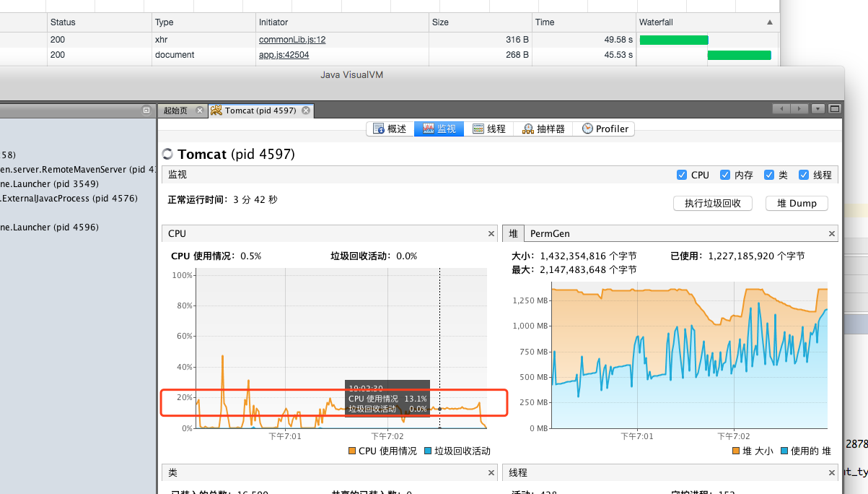Open the commonLib.js:12 initiator link
The image size is (868, 494).
292,40
